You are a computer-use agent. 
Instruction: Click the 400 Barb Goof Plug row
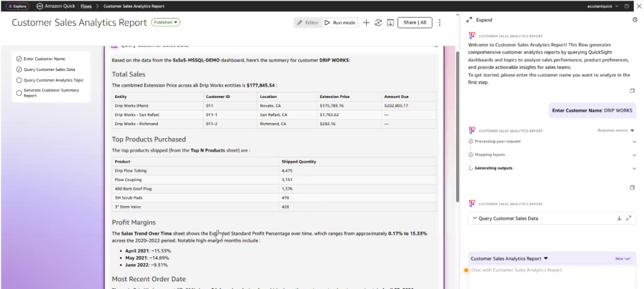(274, 188)
